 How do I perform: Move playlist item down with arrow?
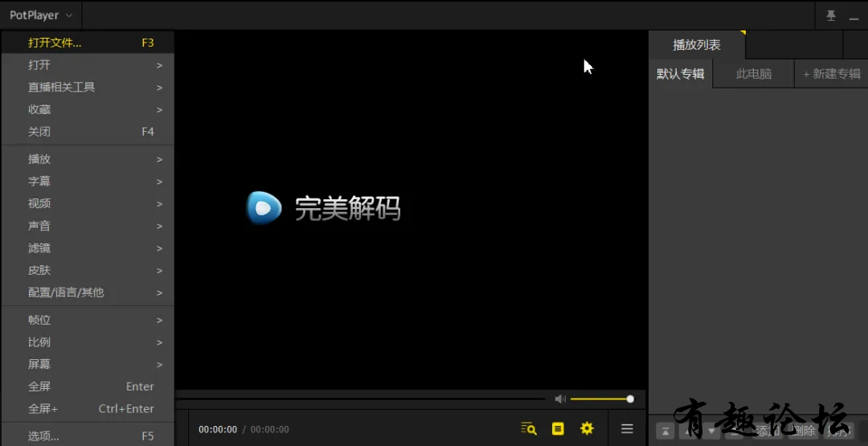[711, 431]
